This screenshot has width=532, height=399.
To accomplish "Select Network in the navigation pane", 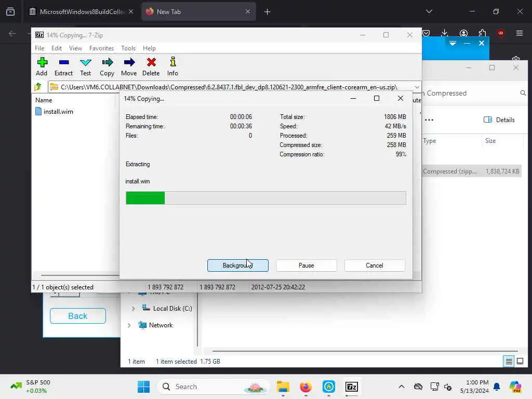I will 156,325.
